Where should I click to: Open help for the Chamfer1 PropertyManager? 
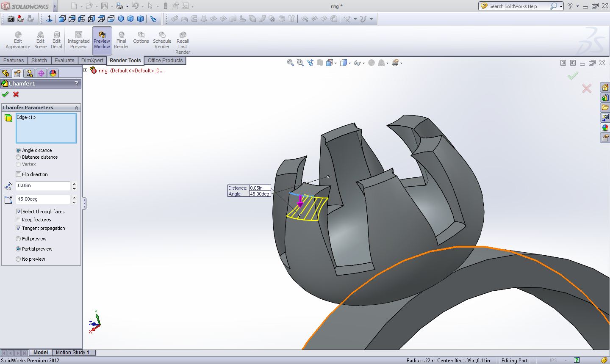76,83
